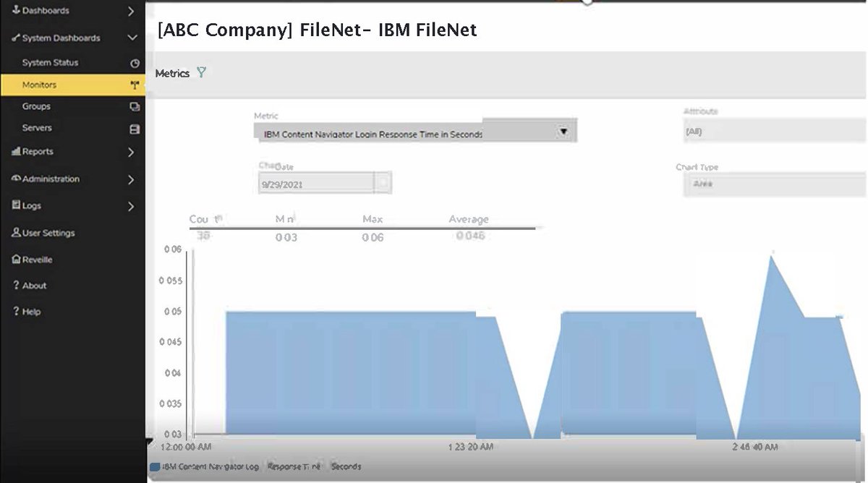Click the Administration gauge icon
This screenshot has width=868, height=483.
coord(16,179)
